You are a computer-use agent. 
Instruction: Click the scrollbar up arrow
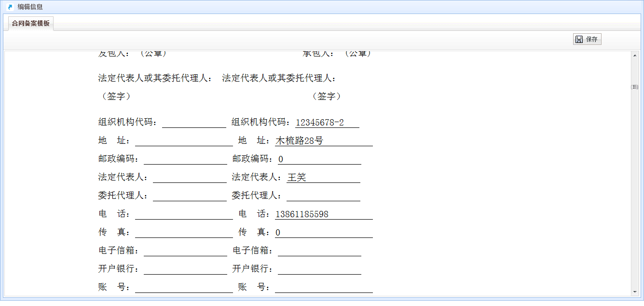(x=635, y=55)
